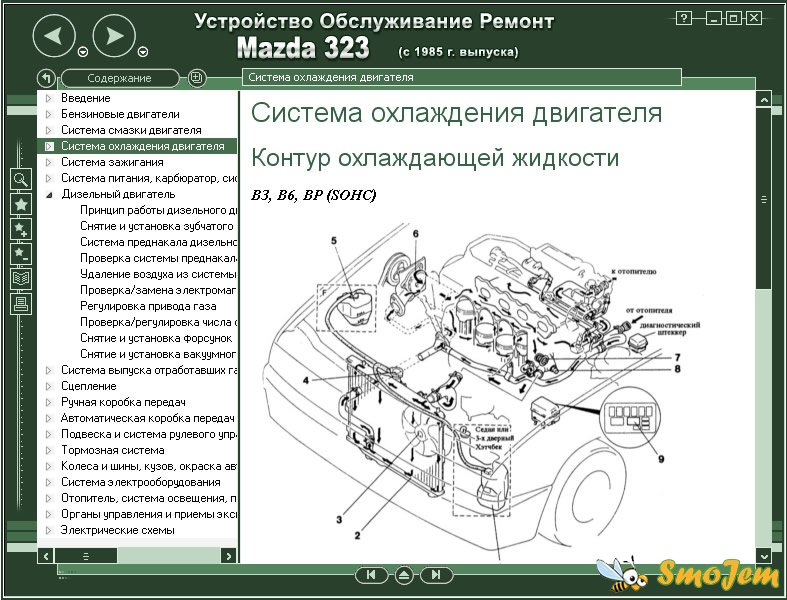Expand the Введение tree node
The height and width of the screenshot is (600, 787).
click(x=49, y=98)
